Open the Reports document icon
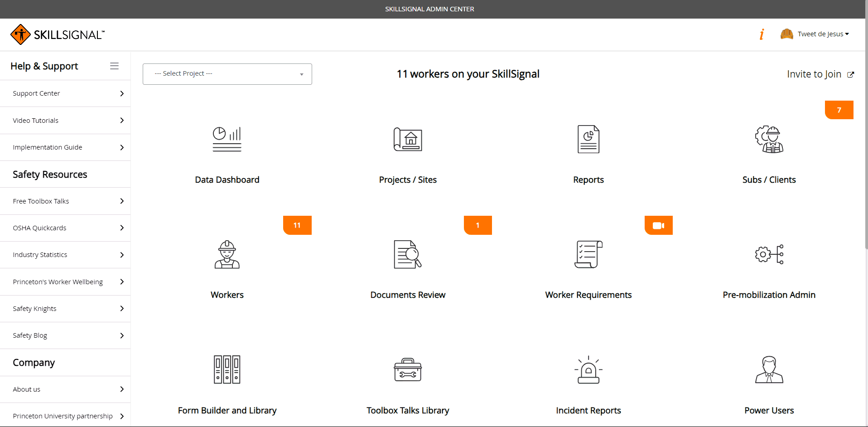The image size is (868, 427). [x=588, y=139]
